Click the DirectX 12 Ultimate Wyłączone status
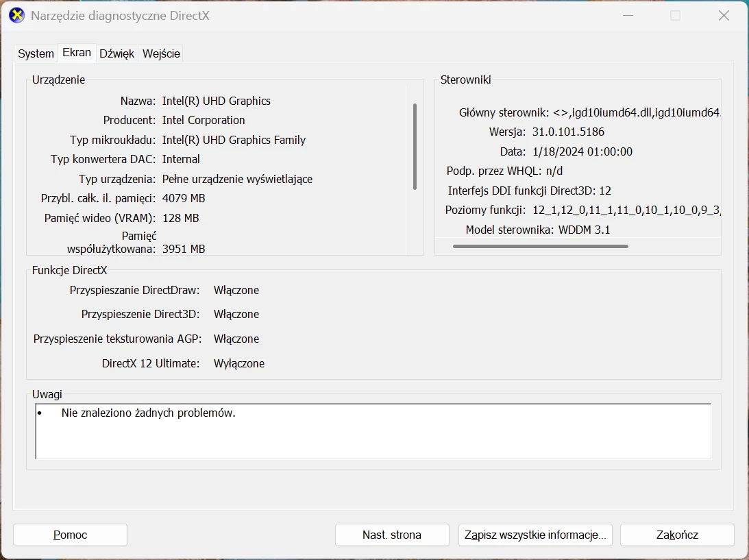The height and width of the screenshot is (560, 749). pos(238,363)
